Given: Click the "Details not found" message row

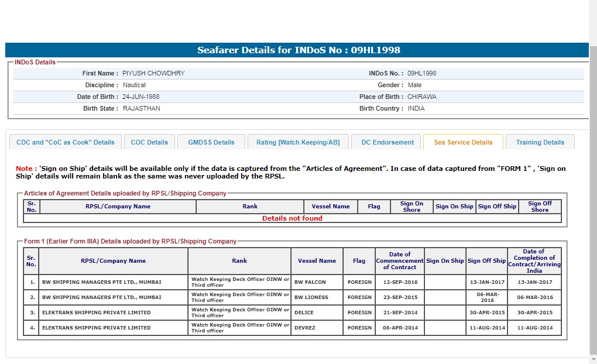Looking at the screenshot, I should click(292, 218).
